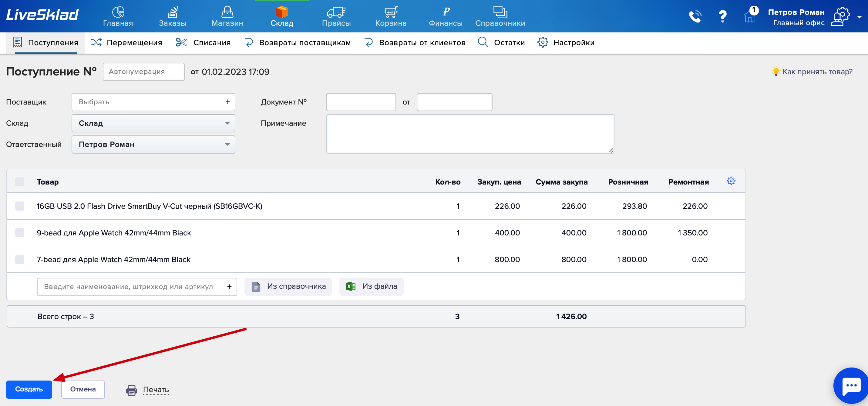Screen dimensions: 868x406
Task: Expand the Склад warehouse dropdown
Action: (153, 123)
